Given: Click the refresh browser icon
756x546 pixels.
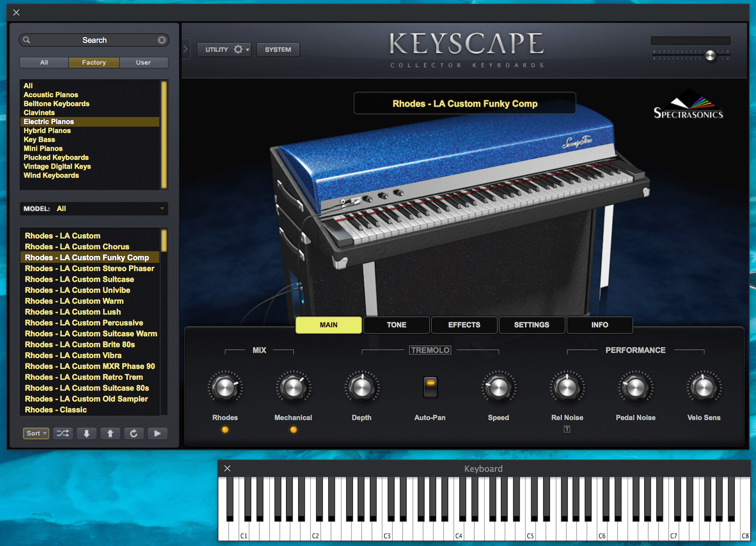Looking at the screenshot, I should (134, 433).
